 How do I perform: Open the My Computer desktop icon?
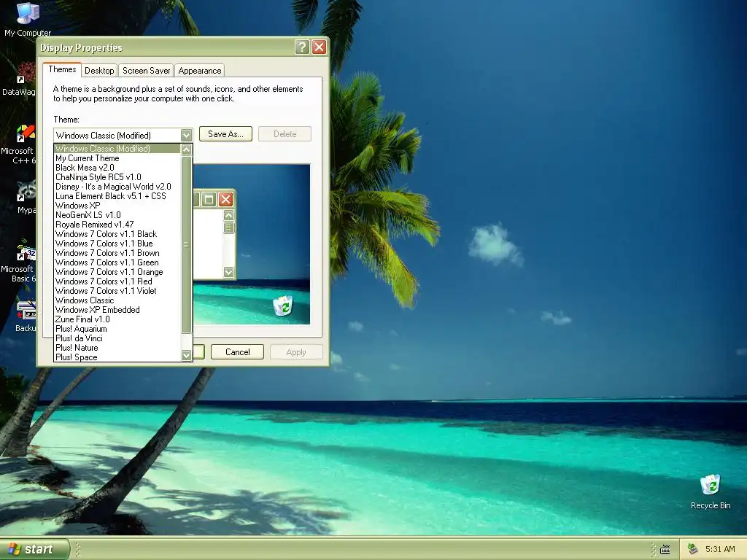coord(28,19)
